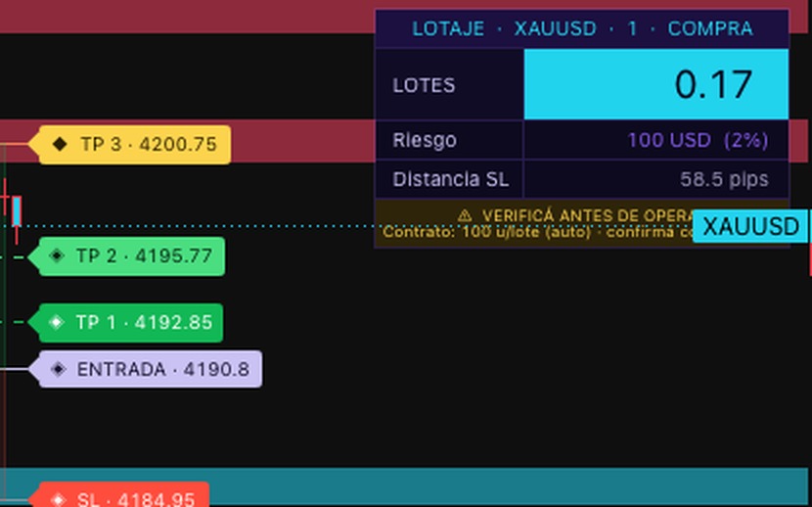Viewport: 812px width, 507px height.
Task: Click the diamond icon on TP 1 label
Action: coord(57,323)
